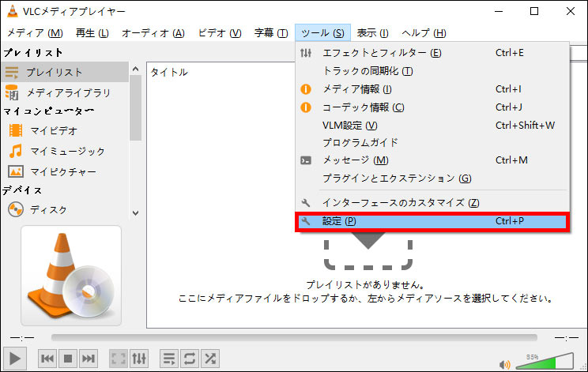Open the 字幕 (T) menu
The width and height of the screenshot is (588, 372).
271,33
